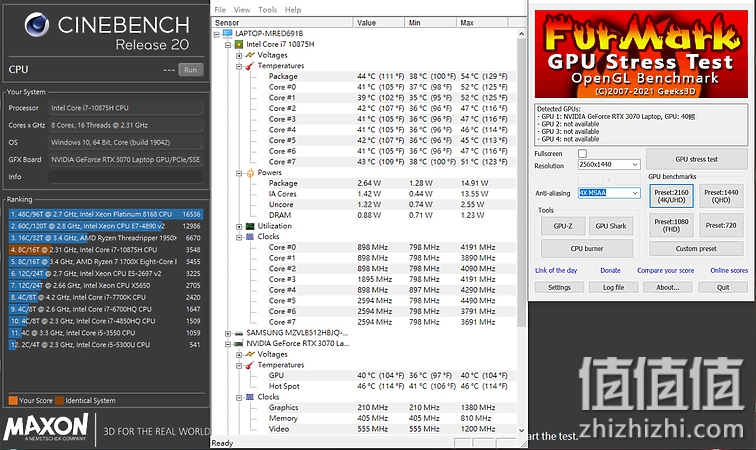Click the Cinebench sphere logo icon
This screenshot has width=756, height=450.
(x=37, y=25)
